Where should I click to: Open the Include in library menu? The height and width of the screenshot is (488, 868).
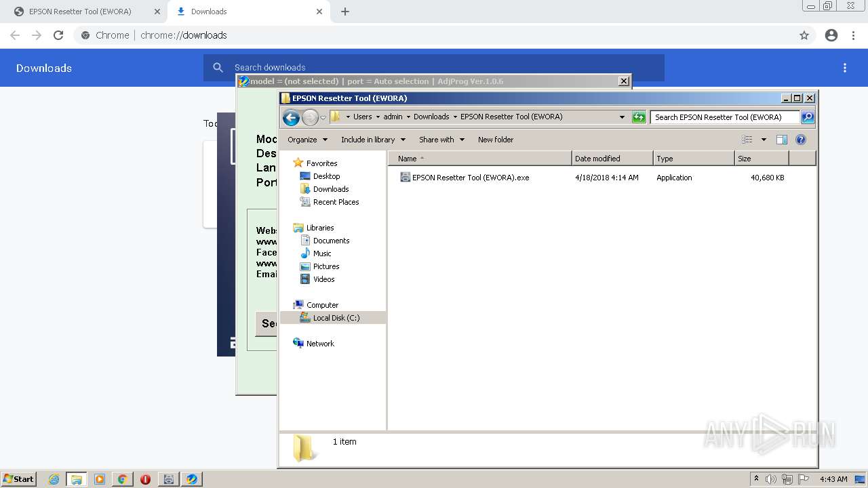tap(373, 140)
